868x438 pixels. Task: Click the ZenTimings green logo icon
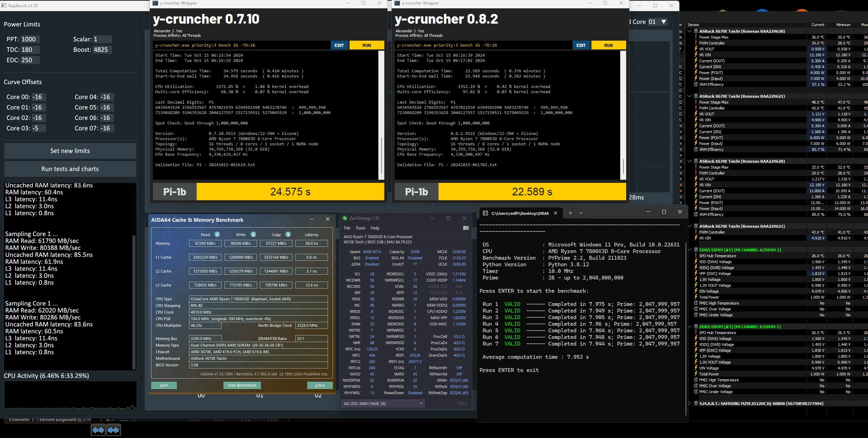pyautogui.click(x=345, y=218)
